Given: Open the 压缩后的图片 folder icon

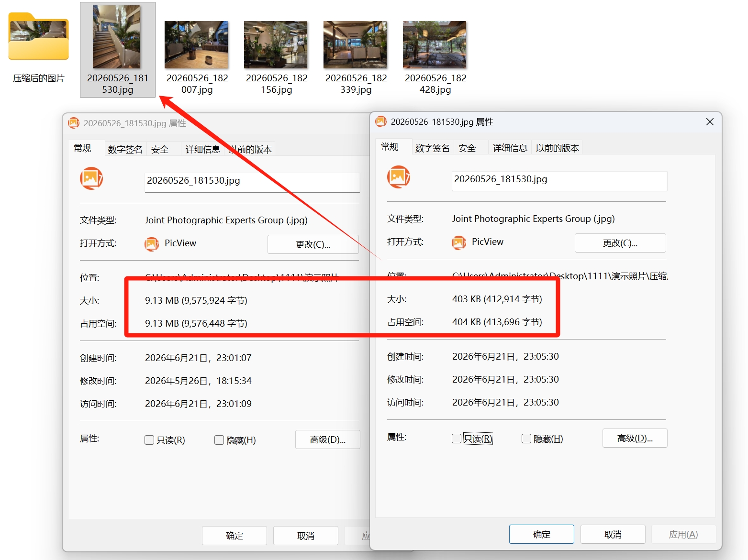Looking at the screenshot, I should click(x=38, y=37).
